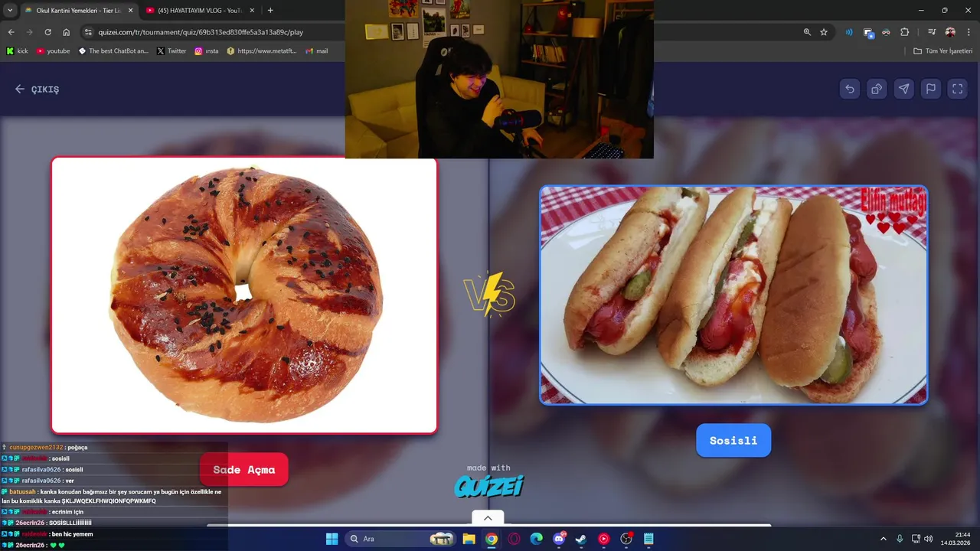Open the metatft bookmark

click(x=262, y=51)
